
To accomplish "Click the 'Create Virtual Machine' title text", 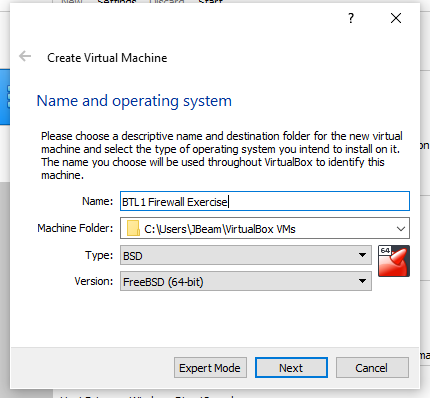I will coord(107,58).
